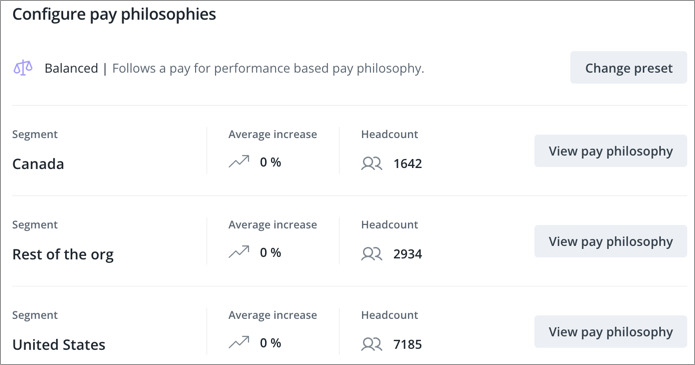
Task: Click the Balanced preset label
Action: pos(71,68)
